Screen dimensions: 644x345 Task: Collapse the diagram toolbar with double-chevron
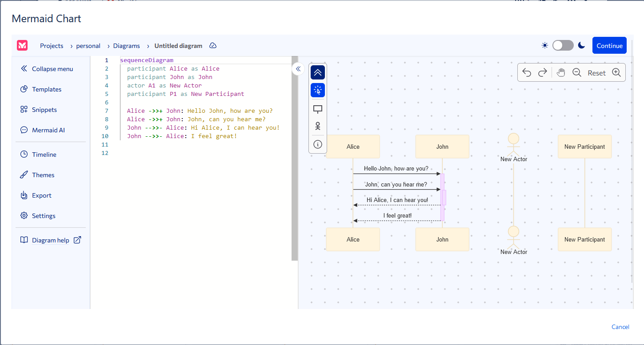[318, 72]
